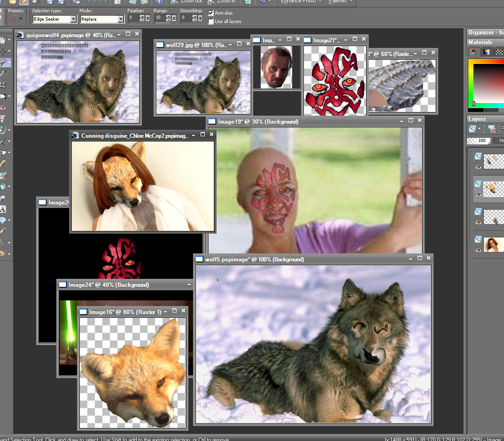Click the Zoom out toolbar button
The image size is (504, 441).
click(x=187, y=1)
